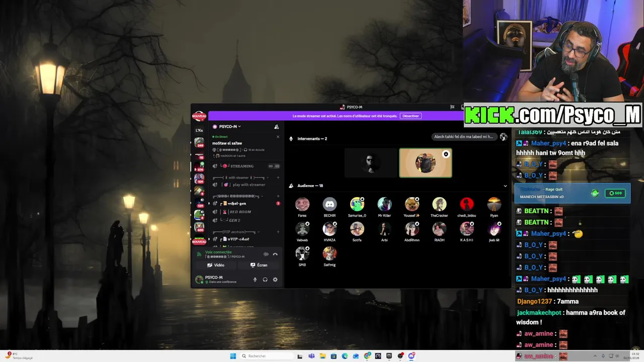The image size is (644, 362).
Task: Dismiss the En Direct stage card
Action: point(278,137)
